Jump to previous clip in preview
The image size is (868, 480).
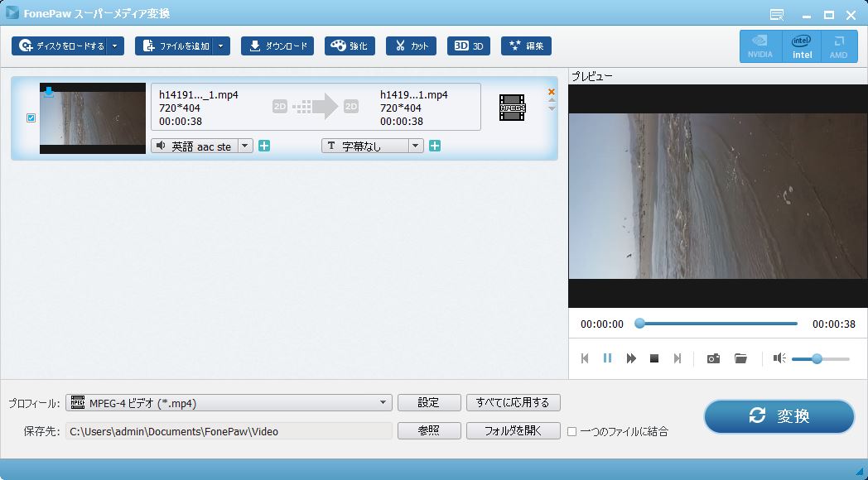click(x=585, y=358)
